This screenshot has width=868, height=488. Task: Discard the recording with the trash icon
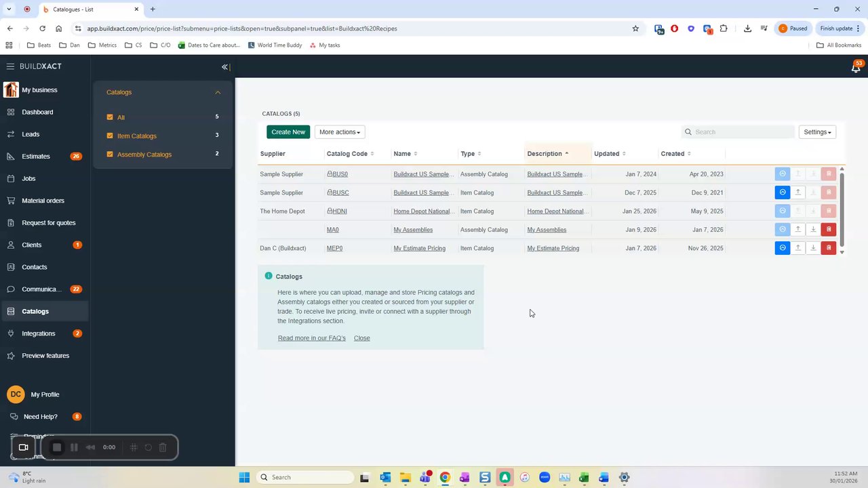(163, 447)
